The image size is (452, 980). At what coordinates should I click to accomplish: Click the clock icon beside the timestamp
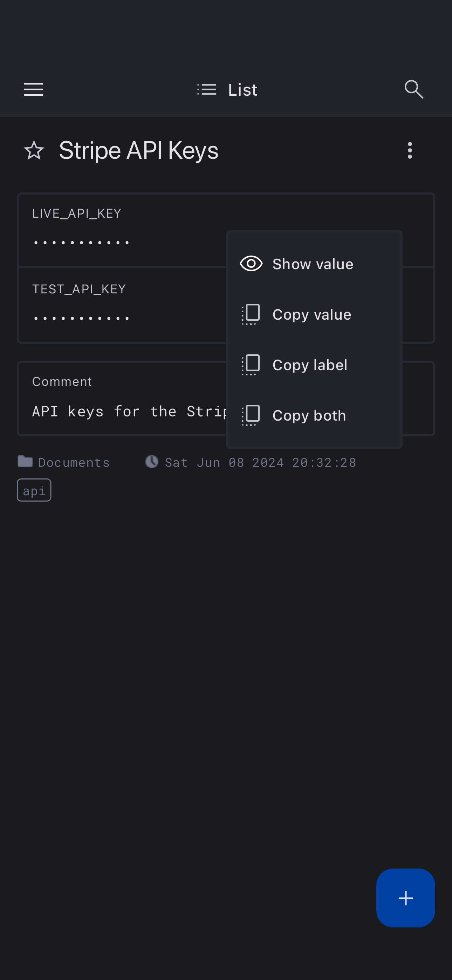pos(152,462)
